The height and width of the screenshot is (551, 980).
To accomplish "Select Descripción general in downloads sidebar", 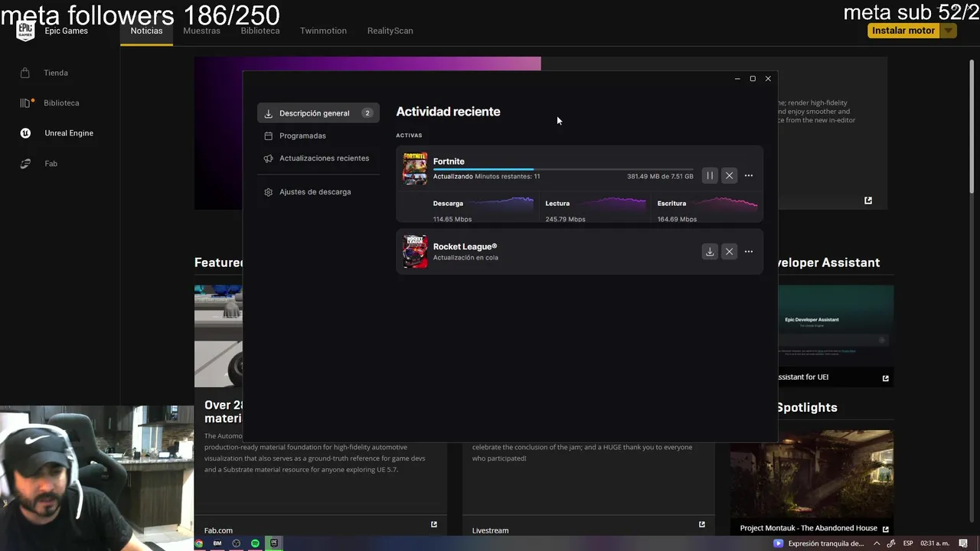I will pos(318,113).
